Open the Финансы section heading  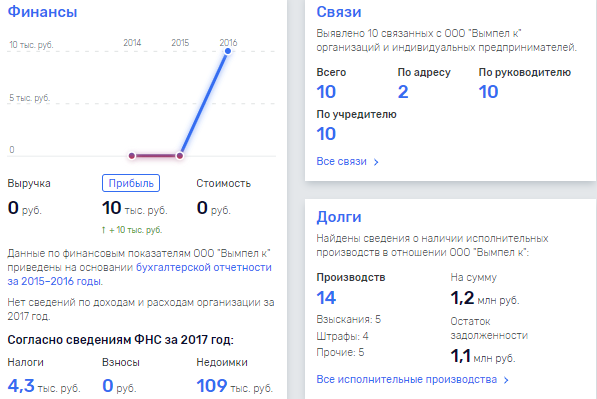(x=42, y=11)
